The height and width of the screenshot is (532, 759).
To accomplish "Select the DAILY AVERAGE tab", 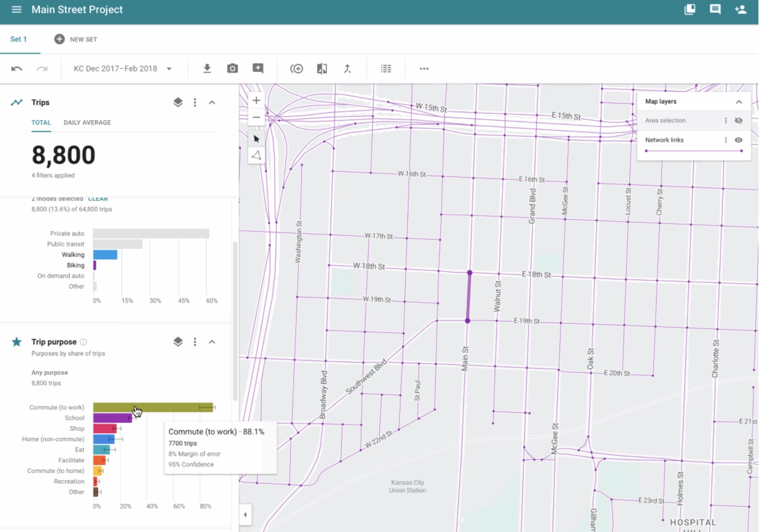I will pyautogui.click(x=87, y=123).
